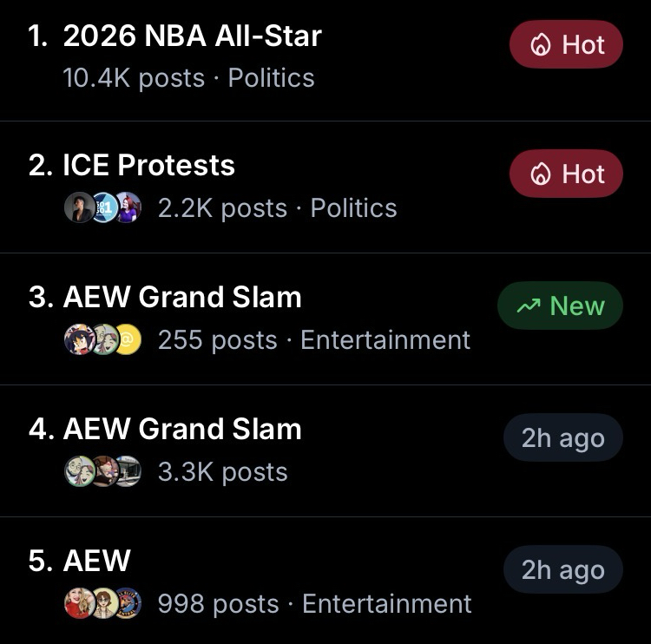Click the trending arrow icon in the New badge

[x=528, y=306]
